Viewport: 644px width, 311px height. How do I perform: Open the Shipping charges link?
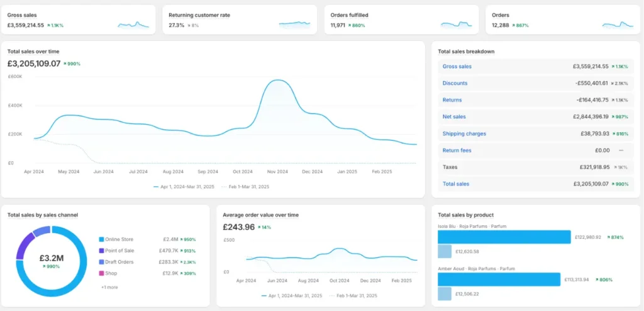tap(464, 133)
